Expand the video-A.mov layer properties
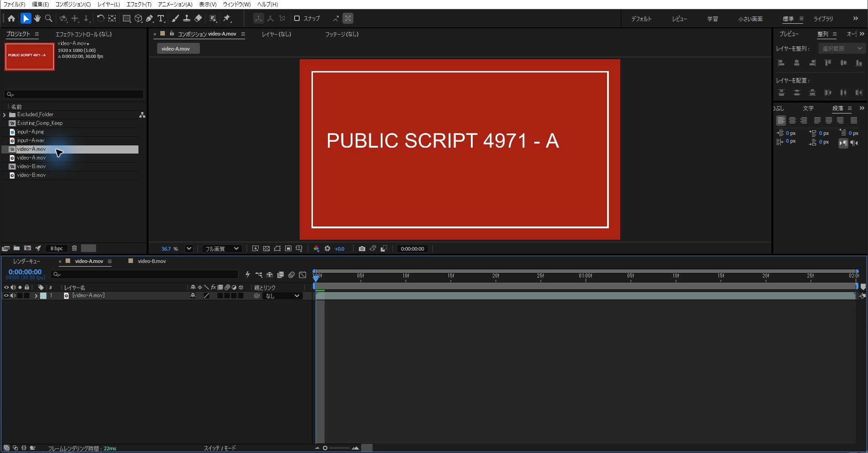The image size is (868, 453). coord(36,296)
